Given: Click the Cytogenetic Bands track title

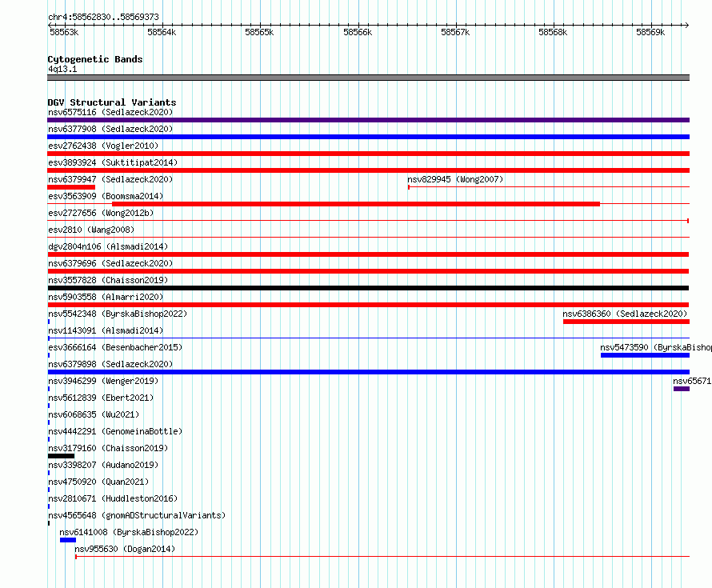Looking at the screenshot, I should [95, 59].
